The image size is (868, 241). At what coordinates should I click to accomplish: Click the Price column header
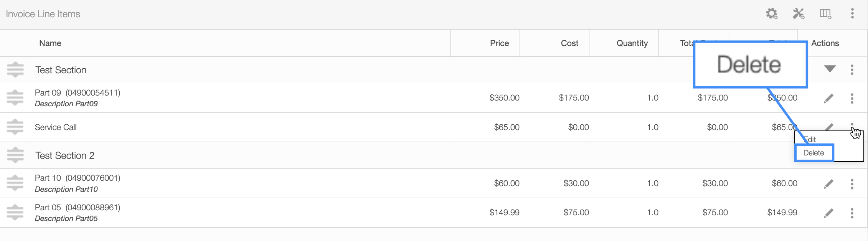click(x=499, y=43)
